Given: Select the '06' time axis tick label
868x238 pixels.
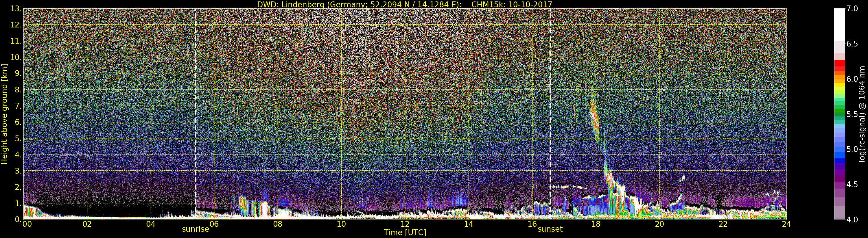Looking at the screenshot, I should [x=214, y=224].
